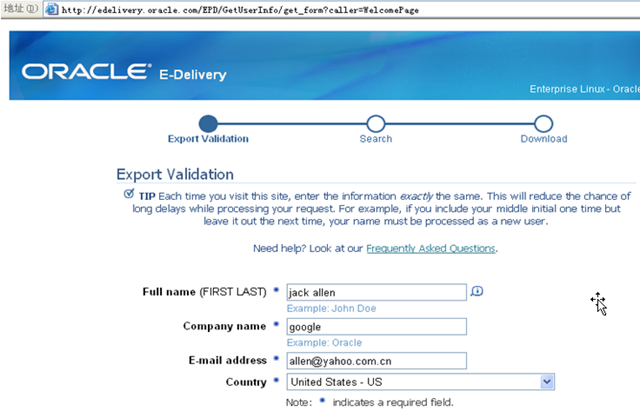The height and width of the screenshot is (418, 640).
Task: Click the Company name field containing 'google'
Action: tap(376, 326)
